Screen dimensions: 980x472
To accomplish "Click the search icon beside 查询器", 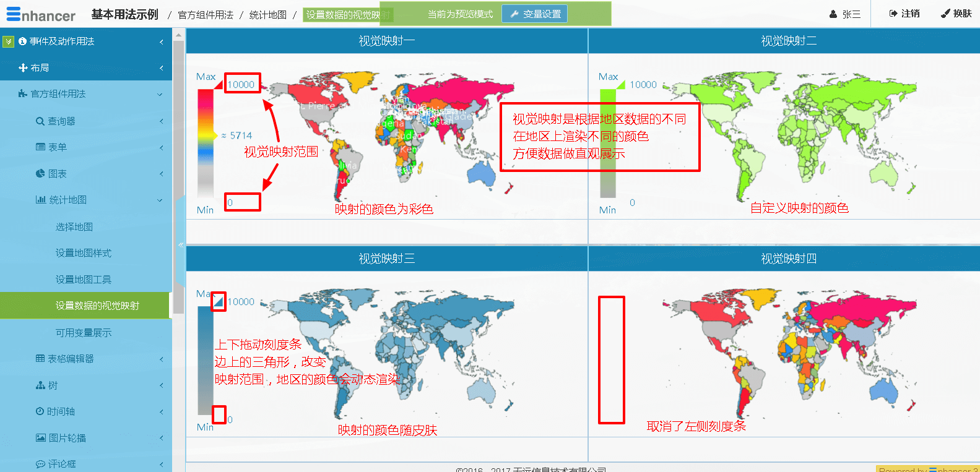I will tap(40, 121).
